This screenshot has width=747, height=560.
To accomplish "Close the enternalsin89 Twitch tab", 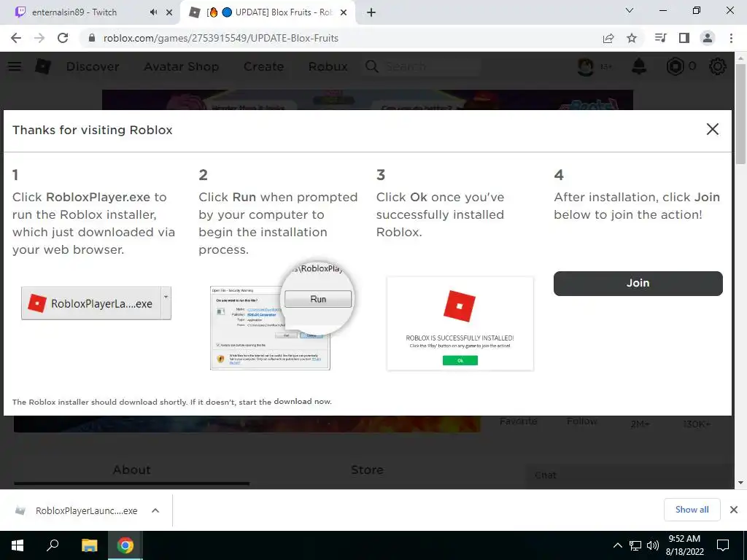I will (169, 12).
